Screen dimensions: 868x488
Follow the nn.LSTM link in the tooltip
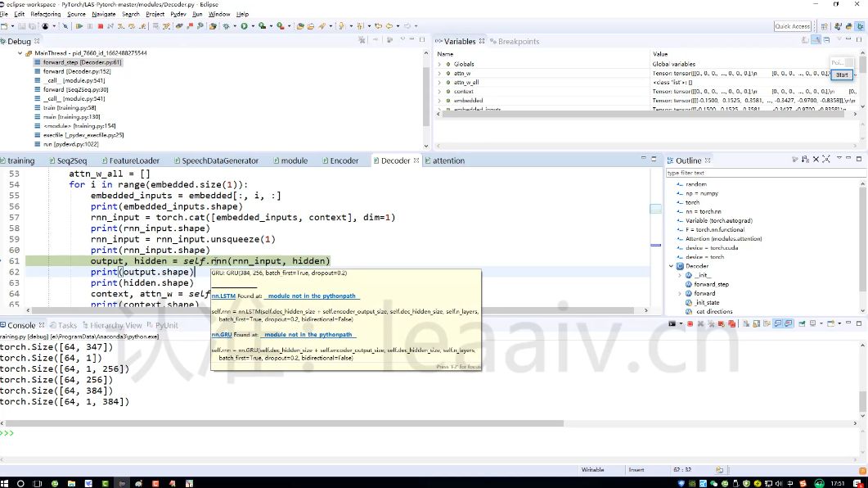point(223,296)
